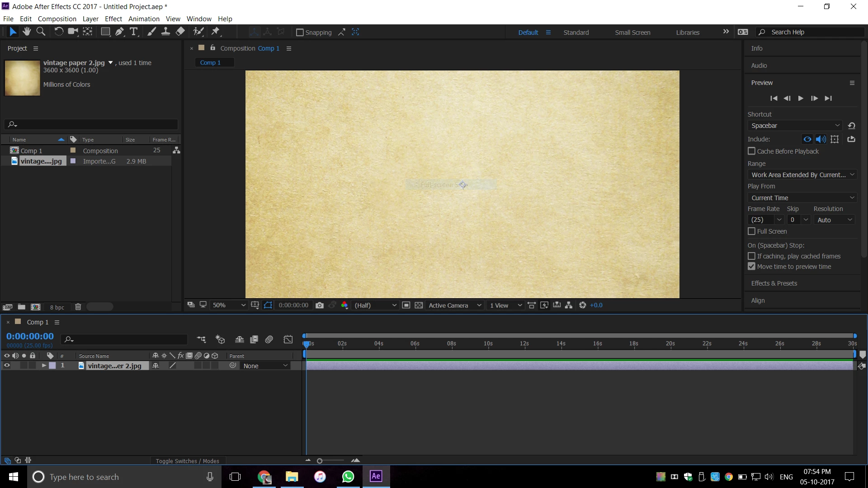Select the Rectangle shape tool
Screen dimensions: 868x488
[x=105, y=32]
